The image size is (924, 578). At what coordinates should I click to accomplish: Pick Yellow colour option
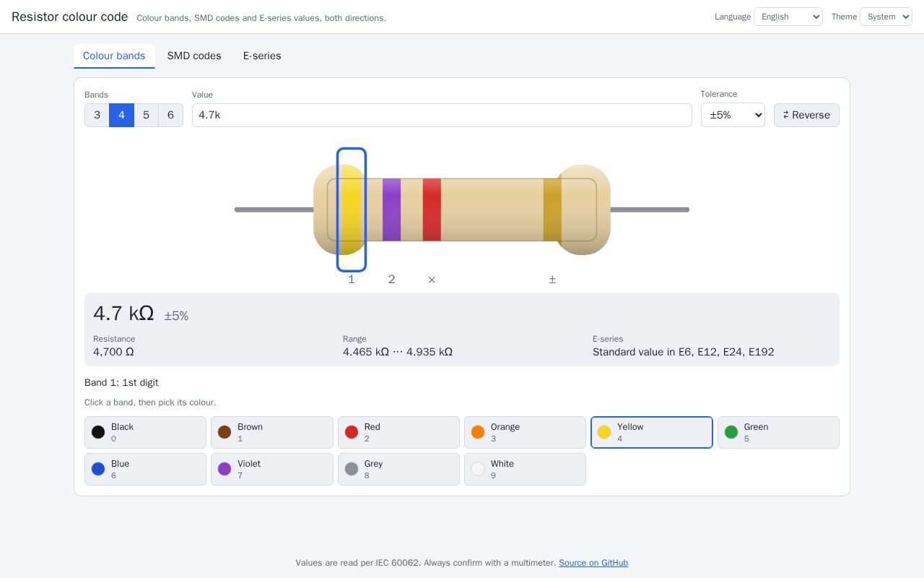[652, 432]
